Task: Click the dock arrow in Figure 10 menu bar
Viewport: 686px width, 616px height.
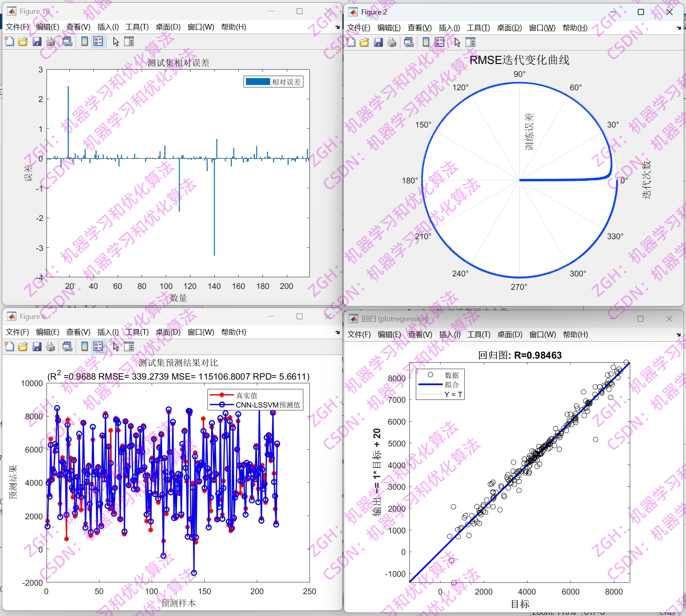Action: pyautogui.click(x=337, y=27)
